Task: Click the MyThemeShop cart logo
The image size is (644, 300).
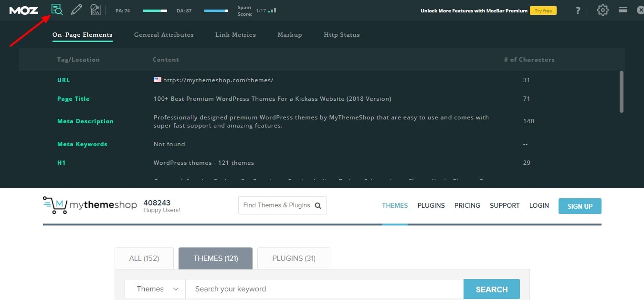Action: tap(55, 205)
